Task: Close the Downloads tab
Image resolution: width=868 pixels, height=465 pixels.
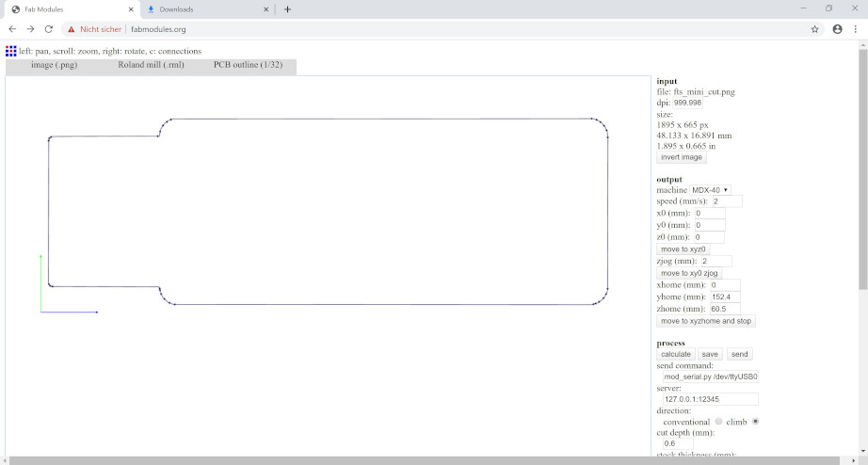Action: pos(266,9)
